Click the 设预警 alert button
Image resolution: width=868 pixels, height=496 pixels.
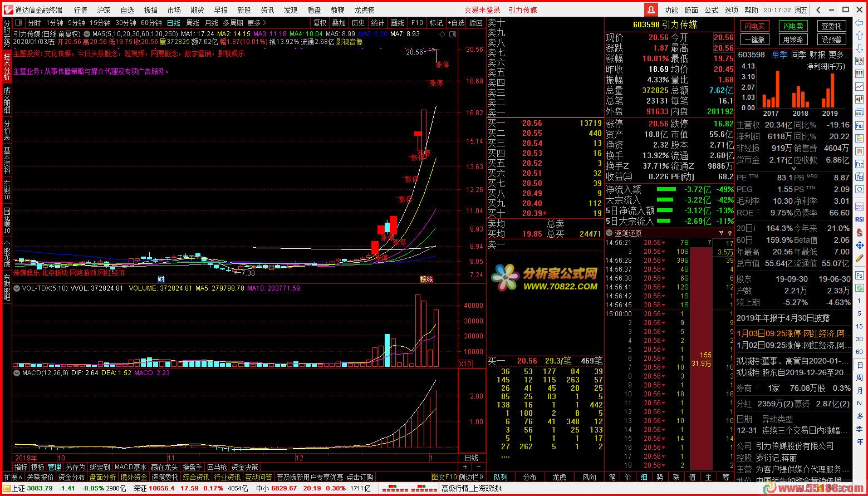tap(832, 40)
